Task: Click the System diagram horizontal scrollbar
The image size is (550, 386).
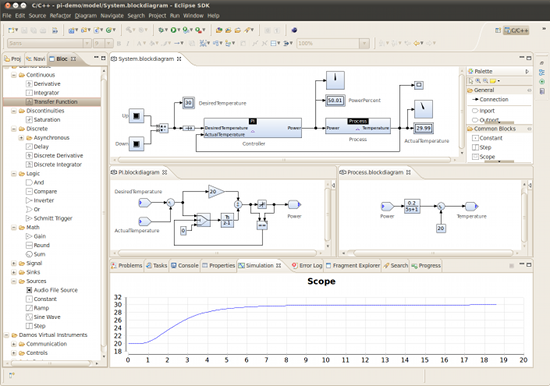Action: (284, 160)
